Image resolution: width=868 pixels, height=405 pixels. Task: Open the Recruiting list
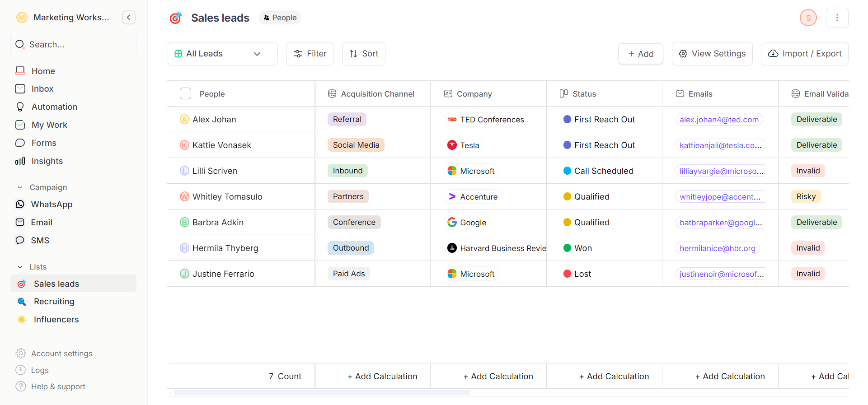click(54, 302)
